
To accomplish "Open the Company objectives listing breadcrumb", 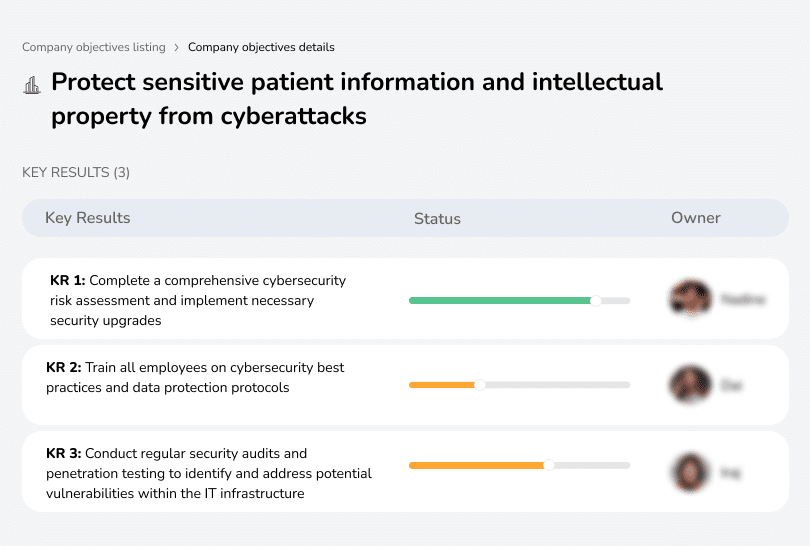I will click(x=94, y=47).
